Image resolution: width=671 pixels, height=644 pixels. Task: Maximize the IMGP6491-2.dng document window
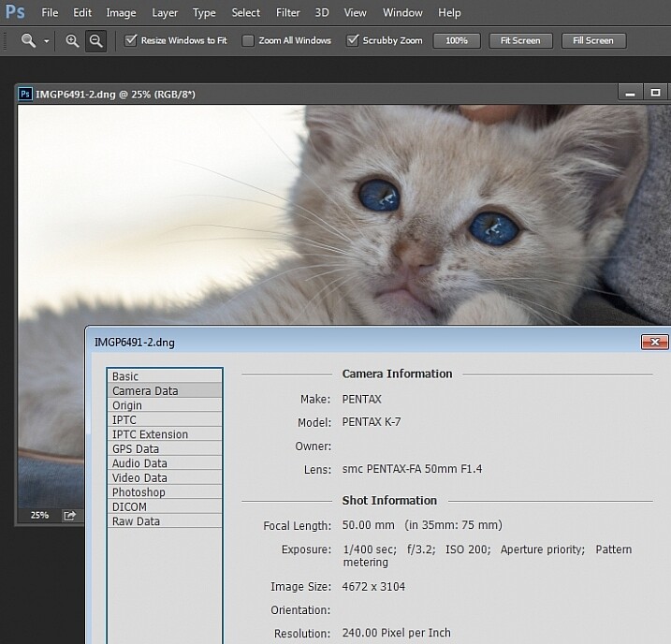[655, 93]
